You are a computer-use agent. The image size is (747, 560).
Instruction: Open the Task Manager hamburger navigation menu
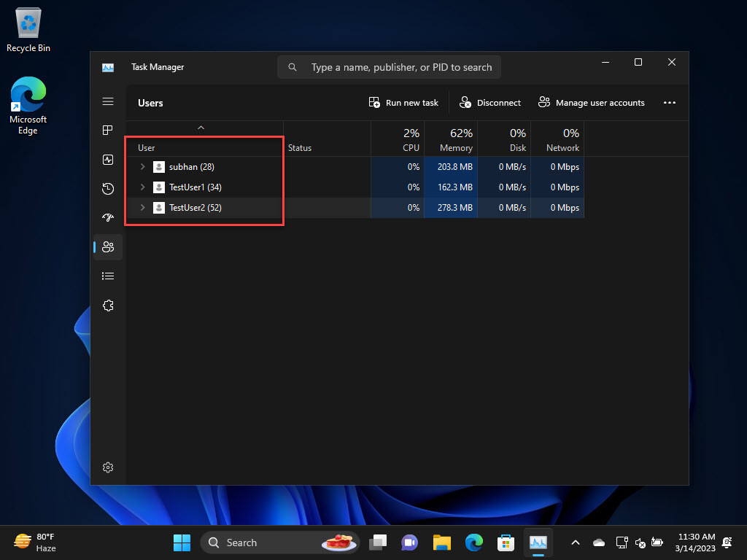(x=108, y=101)
